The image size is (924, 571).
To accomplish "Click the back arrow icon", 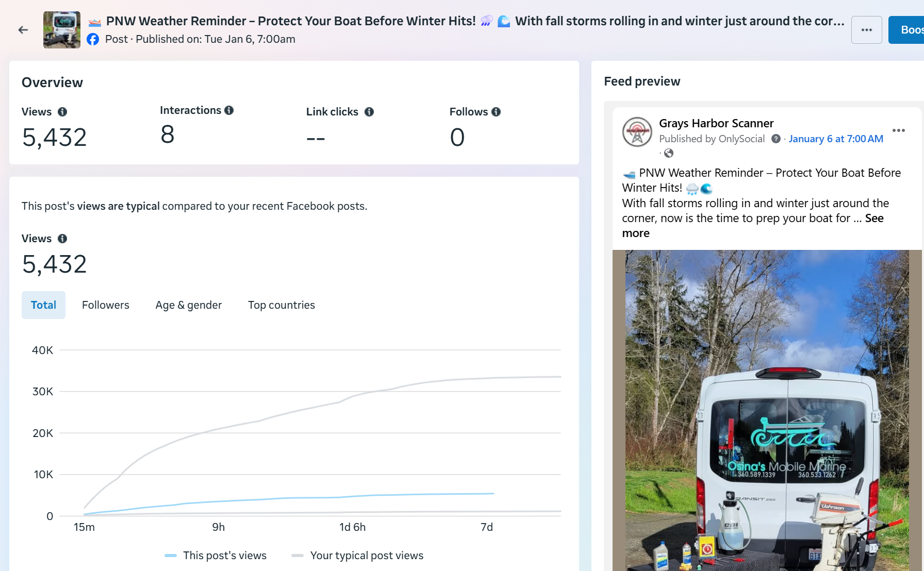I will click(23, 30).
